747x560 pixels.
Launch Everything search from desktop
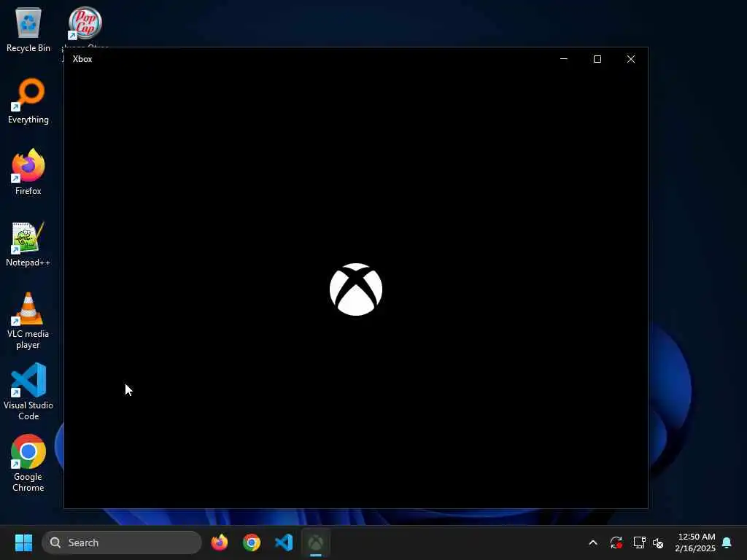tap(28, 101)
